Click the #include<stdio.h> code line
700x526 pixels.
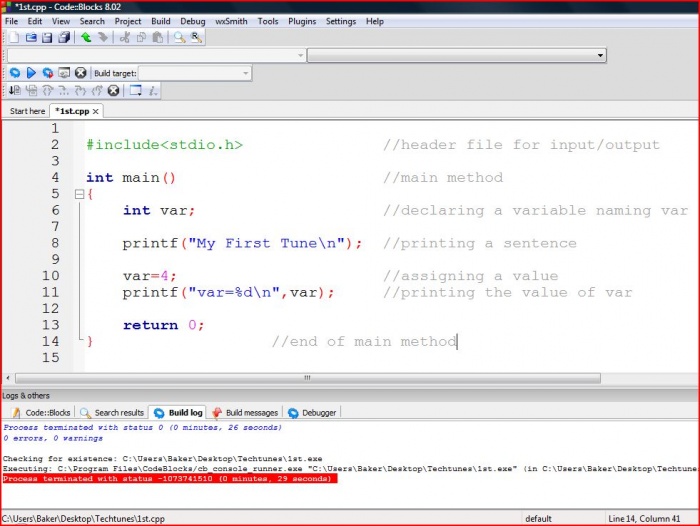coord(164,145)
